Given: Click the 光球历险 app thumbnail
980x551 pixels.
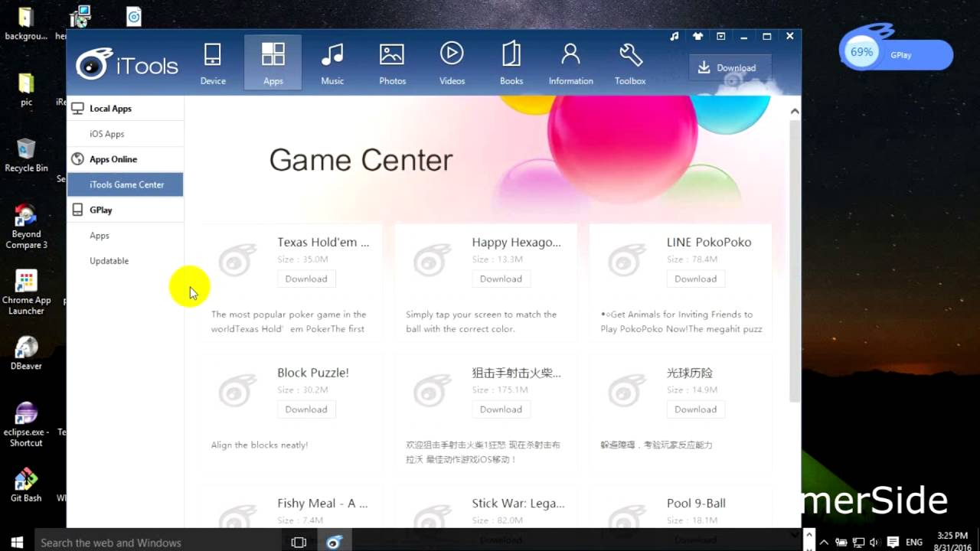Looking at the screenshot, I should (x=627, y=392).
